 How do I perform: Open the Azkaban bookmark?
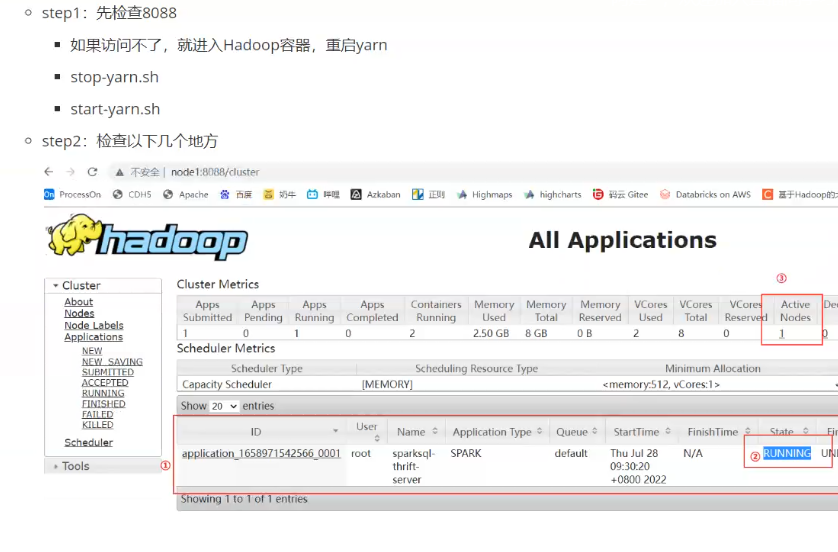tap(375, 195)
